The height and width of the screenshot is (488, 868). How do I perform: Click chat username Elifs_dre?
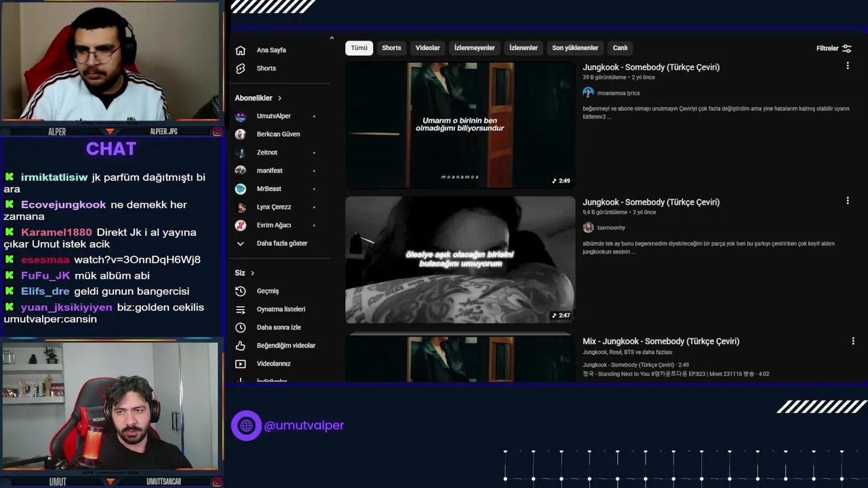pos(45,291)
